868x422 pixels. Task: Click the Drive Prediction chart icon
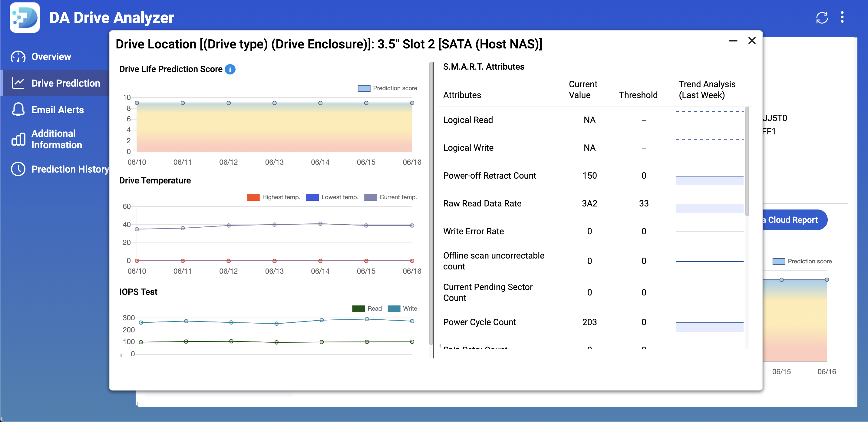point(18,83)
